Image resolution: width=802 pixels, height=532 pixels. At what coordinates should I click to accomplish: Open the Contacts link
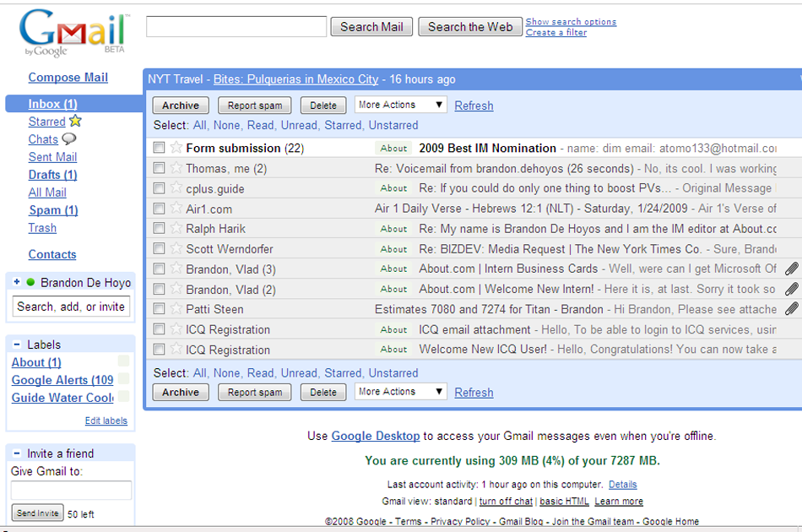click(x=52, y=254)
